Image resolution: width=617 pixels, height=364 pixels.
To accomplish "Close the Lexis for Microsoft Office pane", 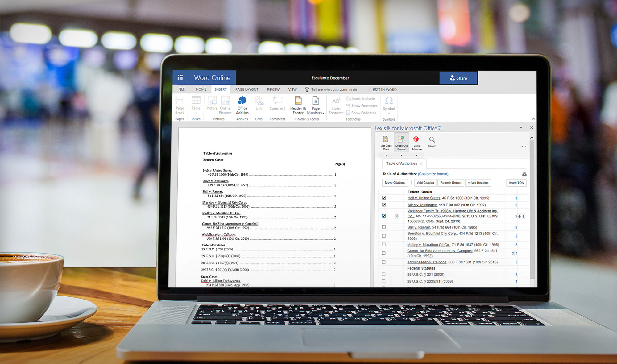I will [x=532, y=127].
